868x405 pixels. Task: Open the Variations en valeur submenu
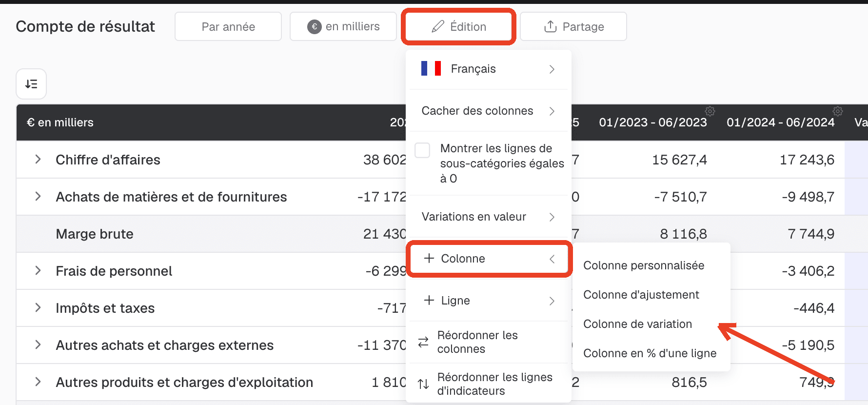point(489,217)
